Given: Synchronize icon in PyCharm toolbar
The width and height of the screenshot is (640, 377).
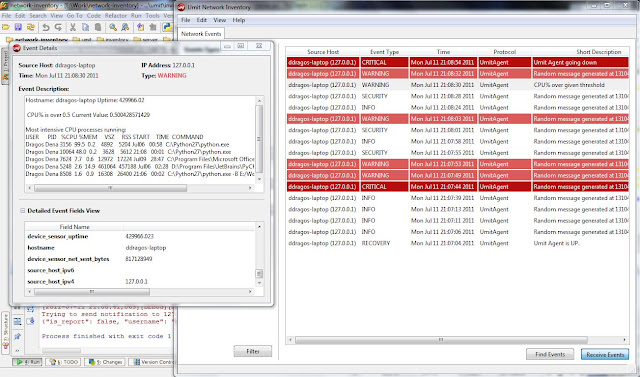Looking at the screenshot, I should pos(31,27).
